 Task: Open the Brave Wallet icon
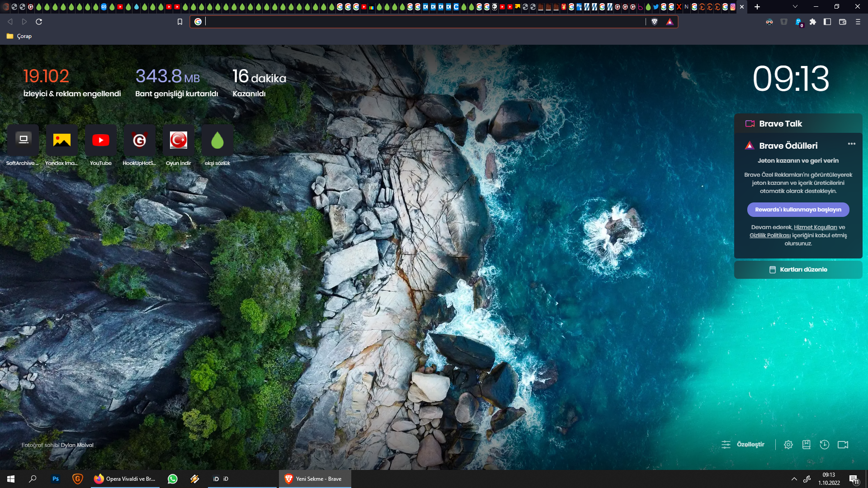pyautogui.click(x=842, y=22)
